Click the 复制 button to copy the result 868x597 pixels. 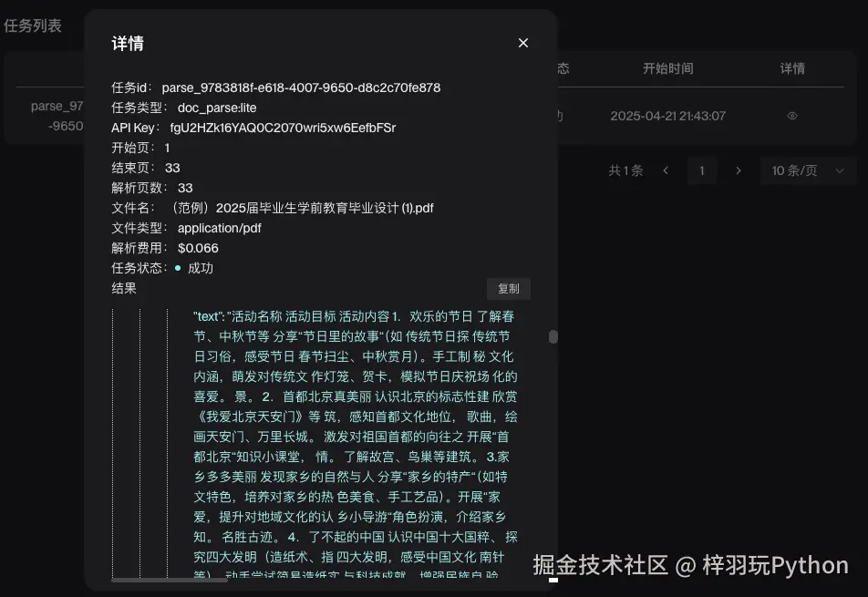pos(508,289)
